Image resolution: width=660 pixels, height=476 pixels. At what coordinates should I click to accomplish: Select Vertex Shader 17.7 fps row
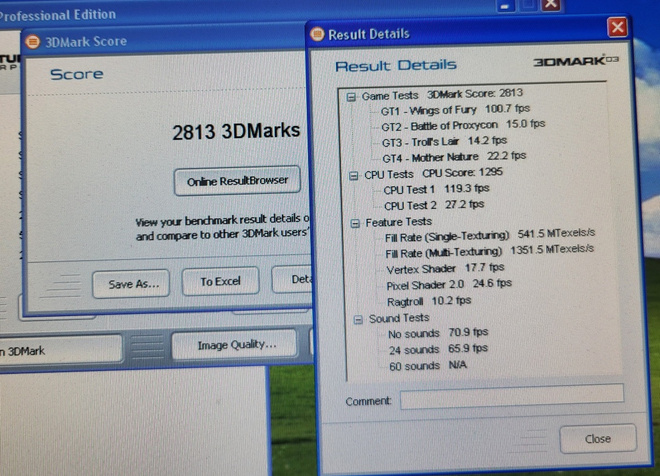(445, 268)
